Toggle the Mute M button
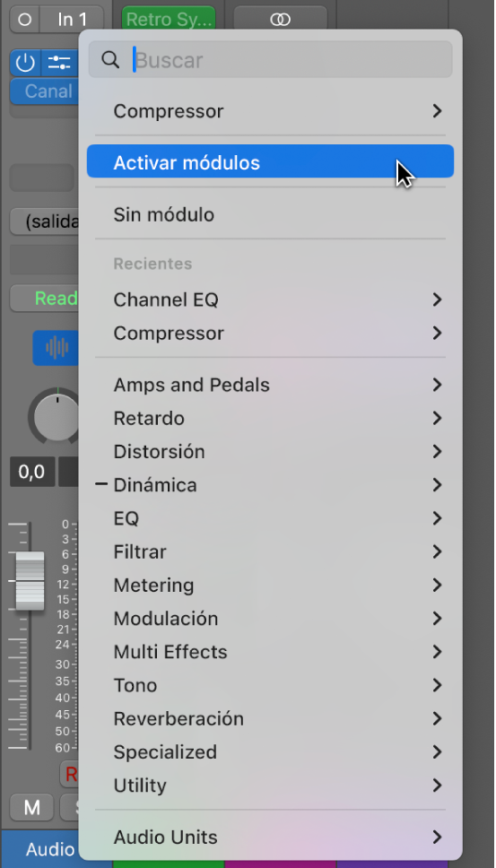 tap(31, 808)
